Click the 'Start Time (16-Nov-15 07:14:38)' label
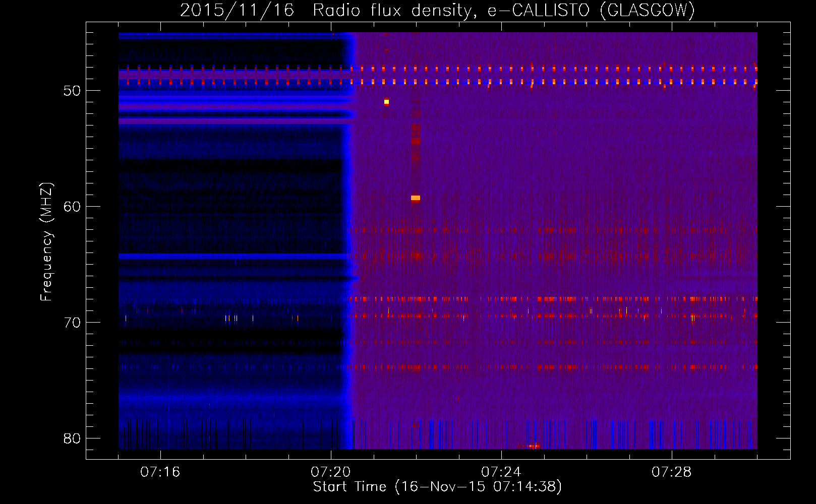The height and width of the screenshot is (504, 816). pyautogui.click(x=437, y=487)
